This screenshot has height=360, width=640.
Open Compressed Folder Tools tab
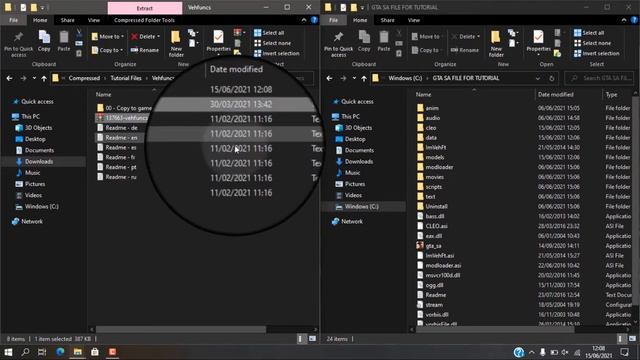pos(144,20)
